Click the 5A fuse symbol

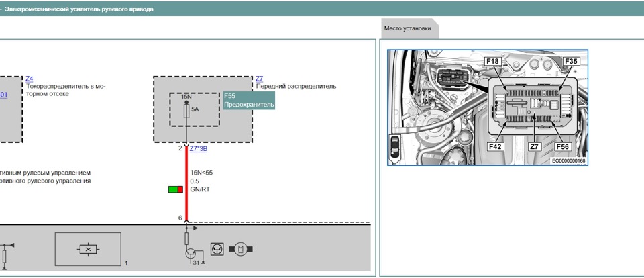pyautogui.click(x=186, y=110)
